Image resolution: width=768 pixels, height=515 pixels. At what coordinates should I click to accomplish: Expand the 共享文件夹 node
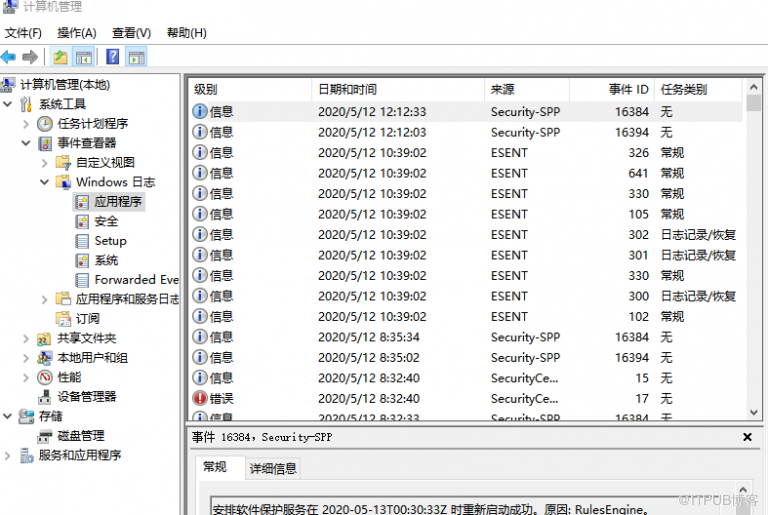[26, 339]
